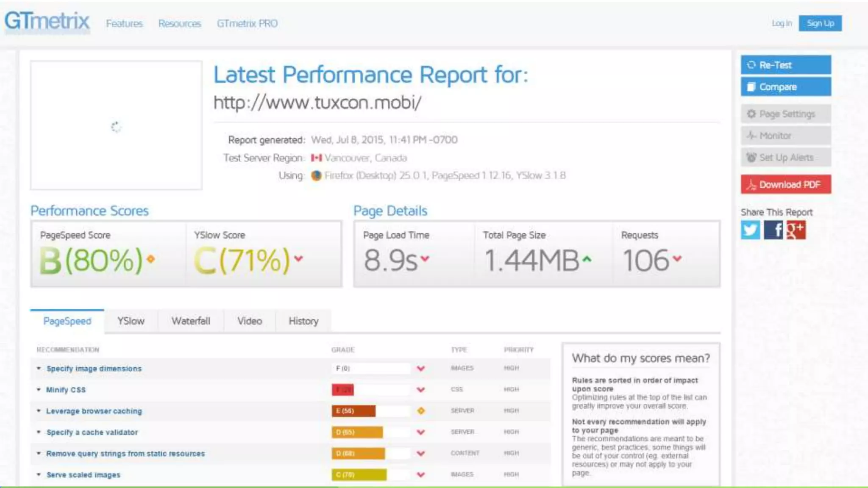Click the Re-Test button
This screenshot has height=488, width=868.
[785, 65]
